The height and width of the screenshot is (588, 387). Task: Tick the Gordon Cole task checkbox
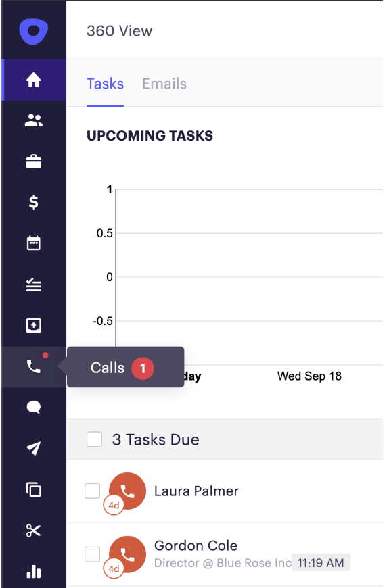click(x=92, y=554)
